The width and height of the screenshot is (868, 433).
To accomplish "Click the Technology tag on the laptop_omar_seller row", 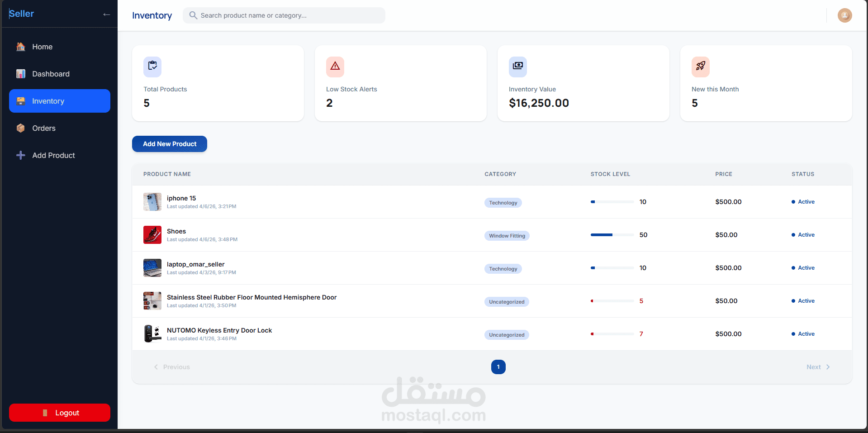I will (x=503, y=269).
